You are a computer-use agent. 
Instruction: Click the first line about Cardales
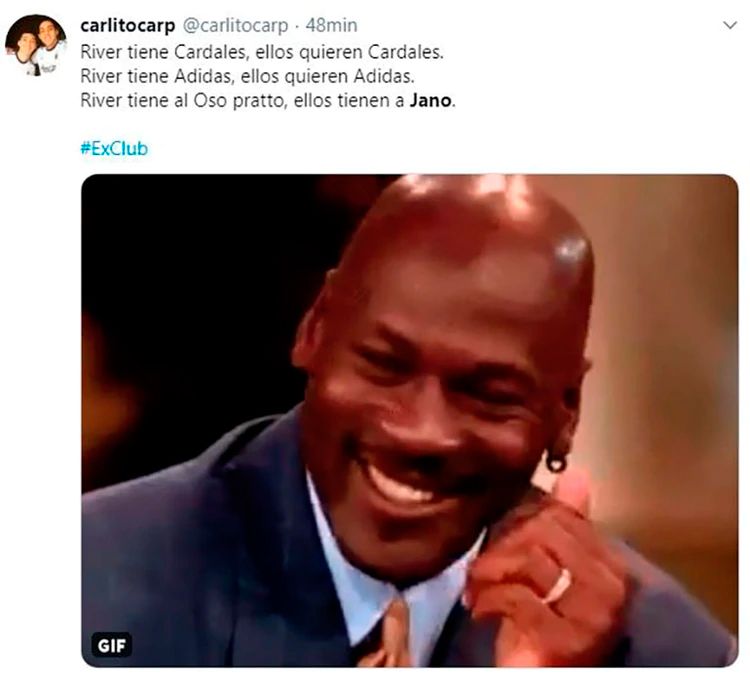point(262,52)
